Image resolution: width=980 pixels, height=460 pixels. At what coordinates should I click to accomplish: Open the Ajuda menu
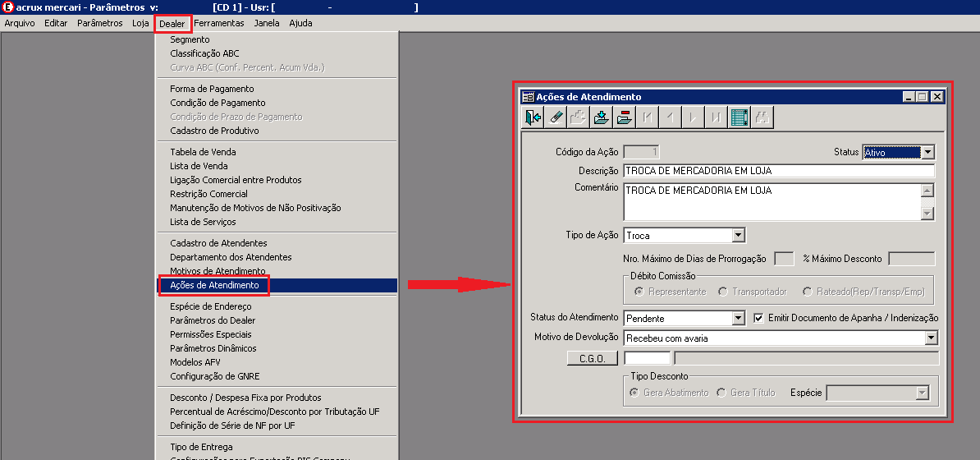(x=300, y=23)
